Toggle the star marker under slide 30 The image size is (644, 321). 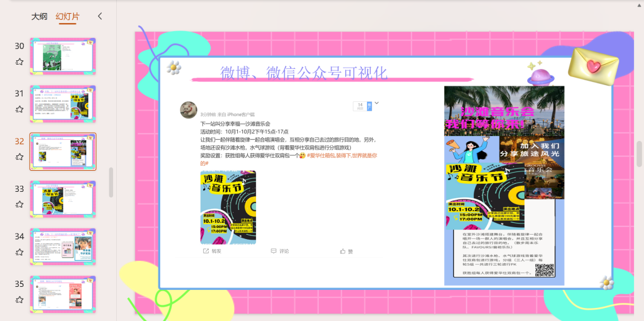[19, 62]
